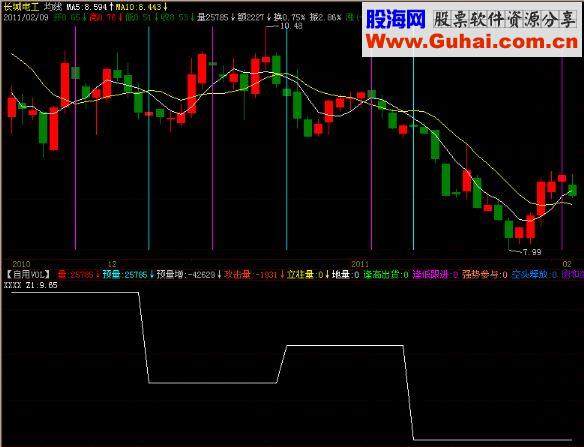The height and width of the screenshot is (447, 584).
Task: Click the yellow 立桩量:0 value
Action: click(305, 275)
